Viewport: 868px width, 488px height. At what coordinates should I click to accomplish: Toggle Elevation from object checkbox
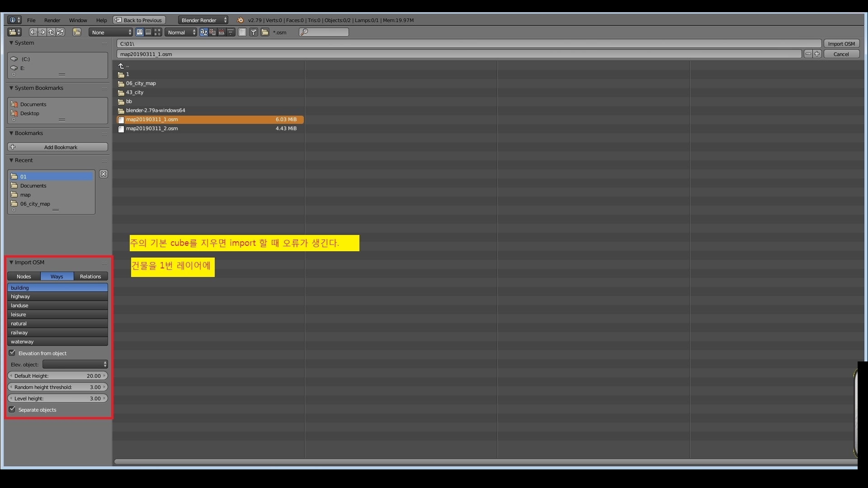(x=12, y=353)
